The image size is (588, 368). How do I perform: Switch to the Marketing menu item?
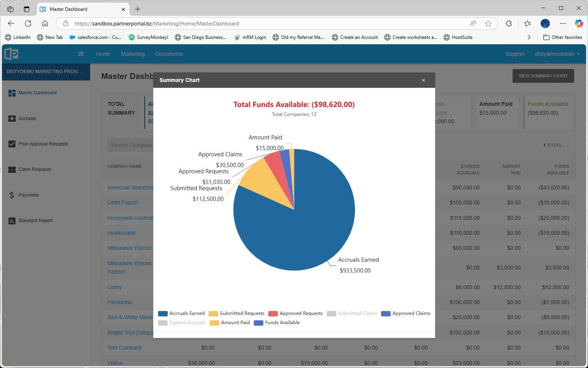132,54
